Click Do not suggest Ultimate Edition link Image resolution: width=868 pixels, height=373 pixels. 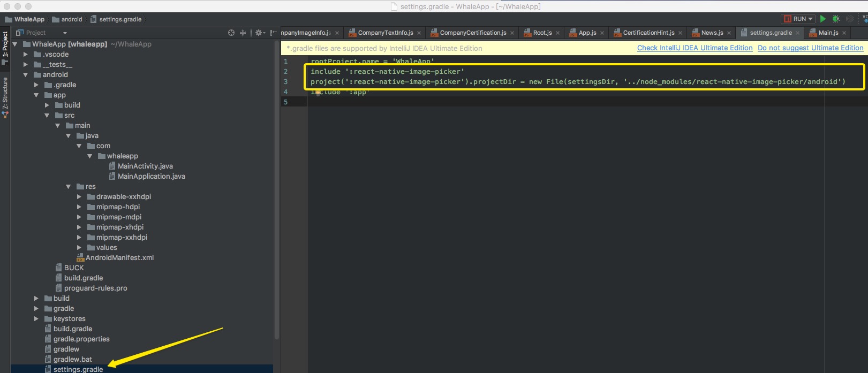(x=810, y=48)
